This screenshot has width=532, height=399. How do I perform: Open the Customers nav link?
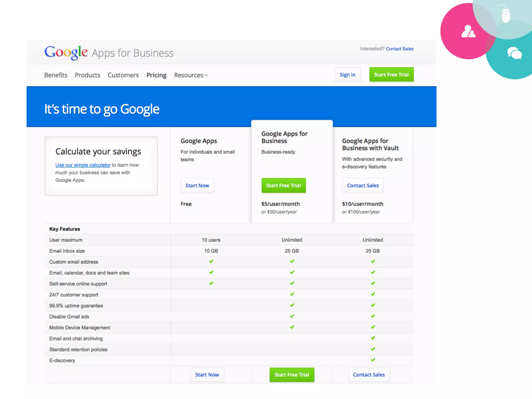[123, 75]
